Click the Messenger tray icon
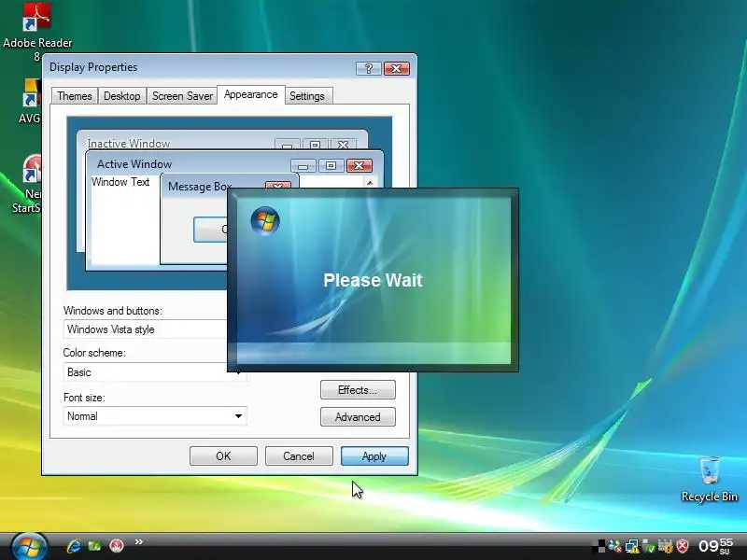747x560 pixels. point(615,546)
